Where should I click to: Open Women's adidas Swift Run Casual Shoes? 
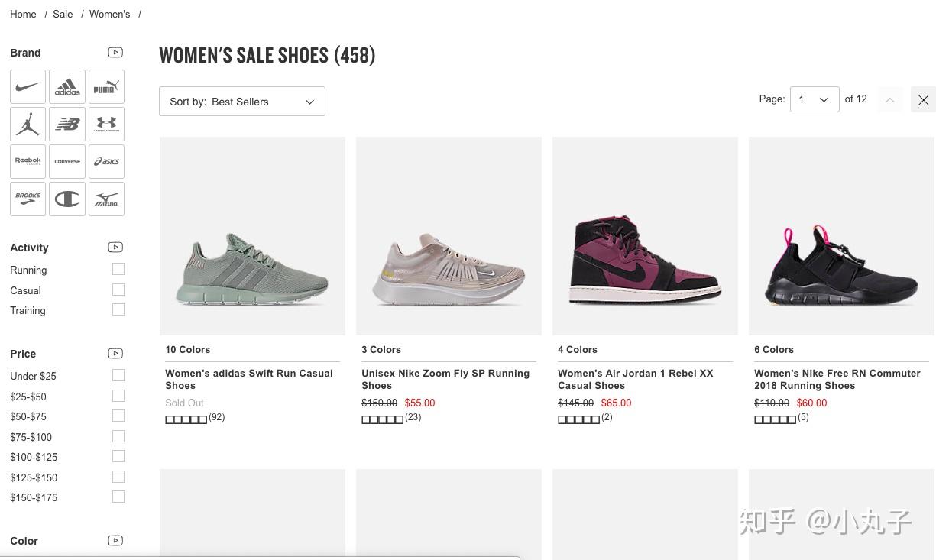pos(248,379)
